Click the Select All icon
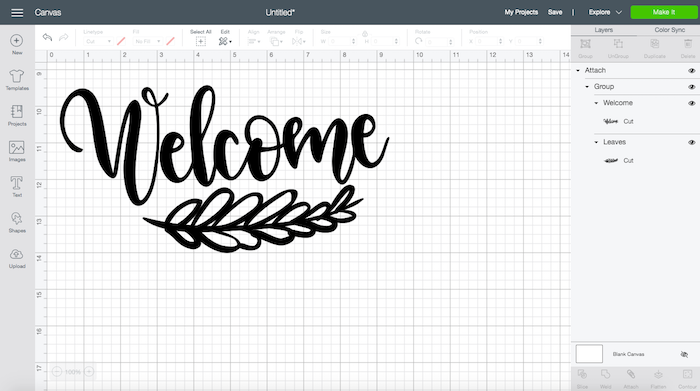This screenshot has height=391, width=700. coord(200,42)
